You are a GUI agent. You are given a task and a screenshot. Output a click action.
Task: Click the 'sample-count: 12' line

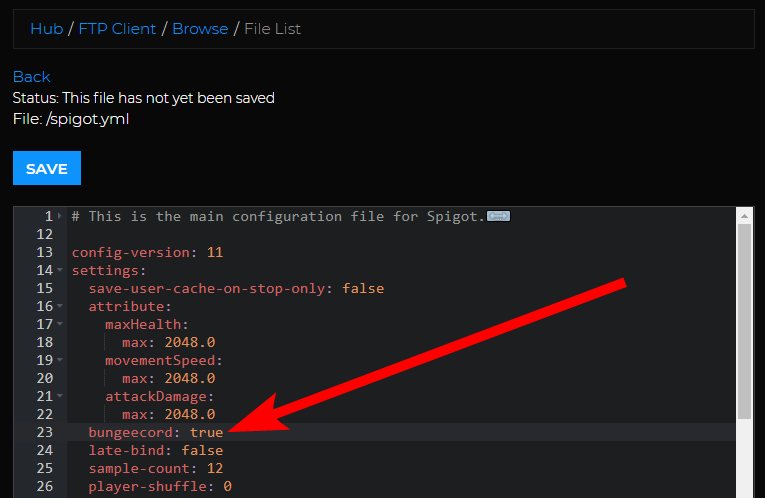[x=156, y=468]
